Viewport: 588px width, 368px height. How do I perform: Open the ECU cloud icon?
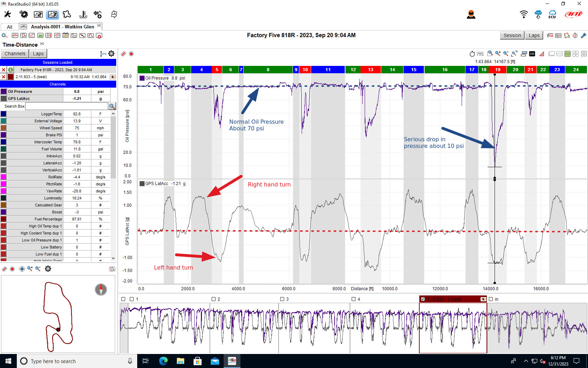pyautogui.click(x=552, y=14)
